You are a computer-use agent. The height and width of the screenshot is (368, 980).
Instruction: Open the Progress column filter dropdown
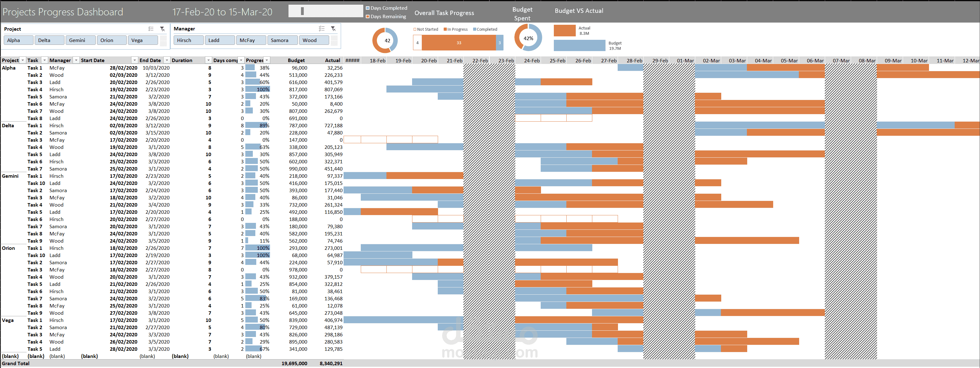click(x=267, y=60)
